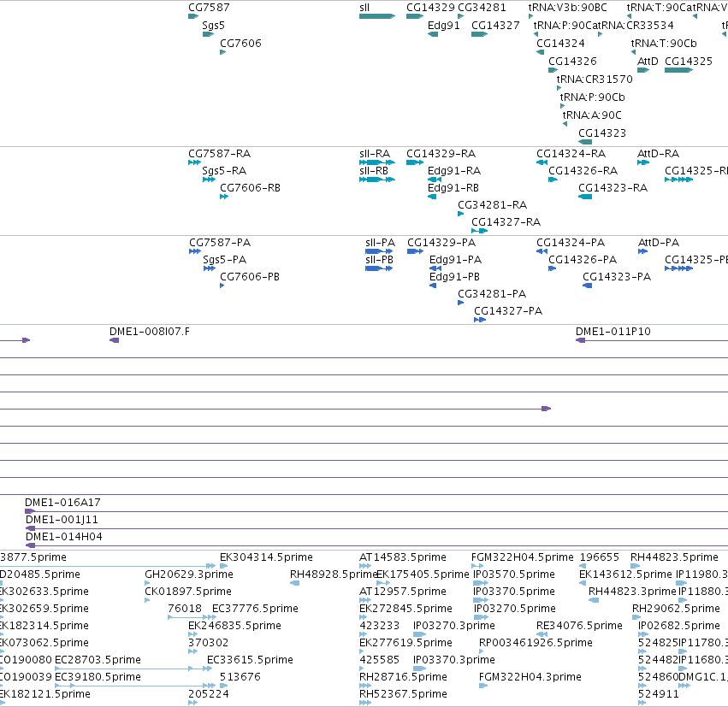
Task: Click the EK304314.5prime EST label
Action: pos(267,557)
